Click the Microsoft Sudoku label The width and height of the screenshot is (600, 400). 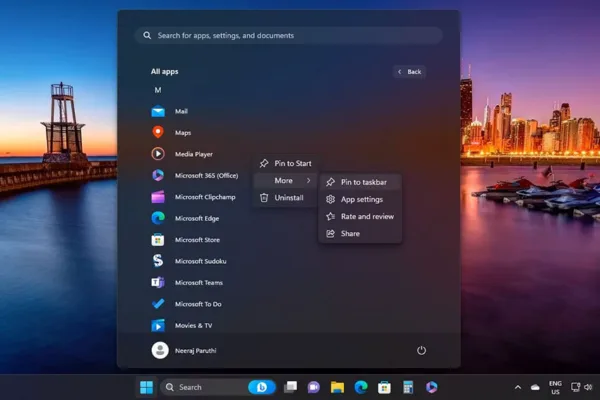(201, 261)
